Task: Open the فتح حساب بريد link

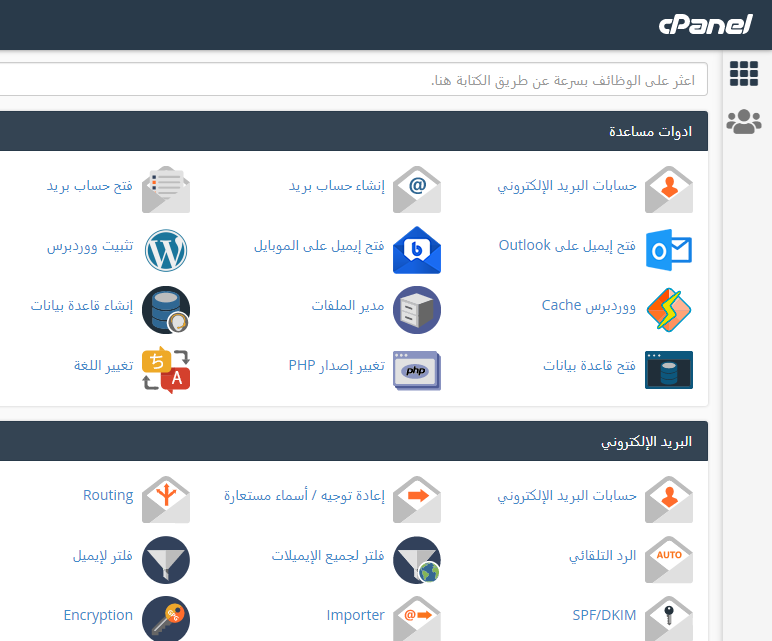Action: click(x=90, y=186)
